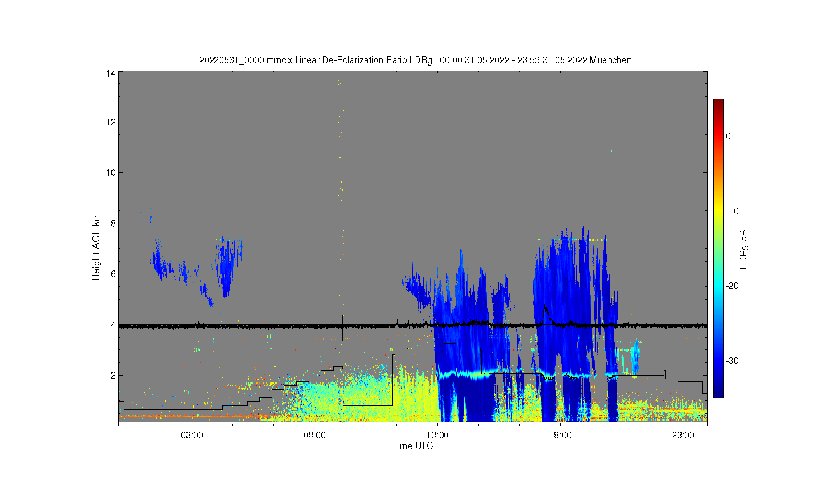
Task: Click the -30 dB colorbar tick label
Action: pos(731,361)
